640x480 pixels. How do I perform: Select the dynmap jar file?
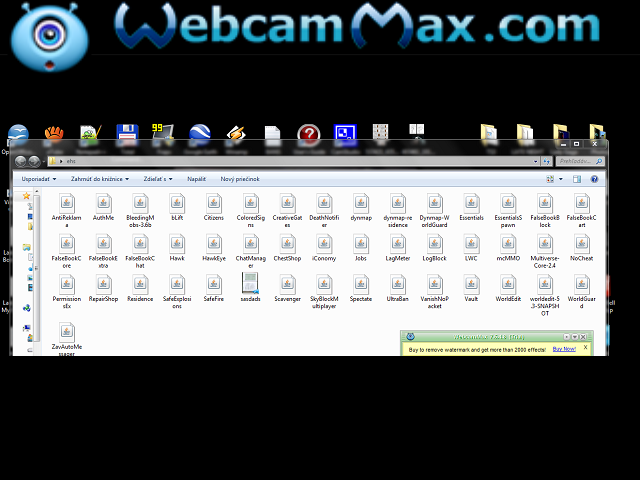point(361,207)
